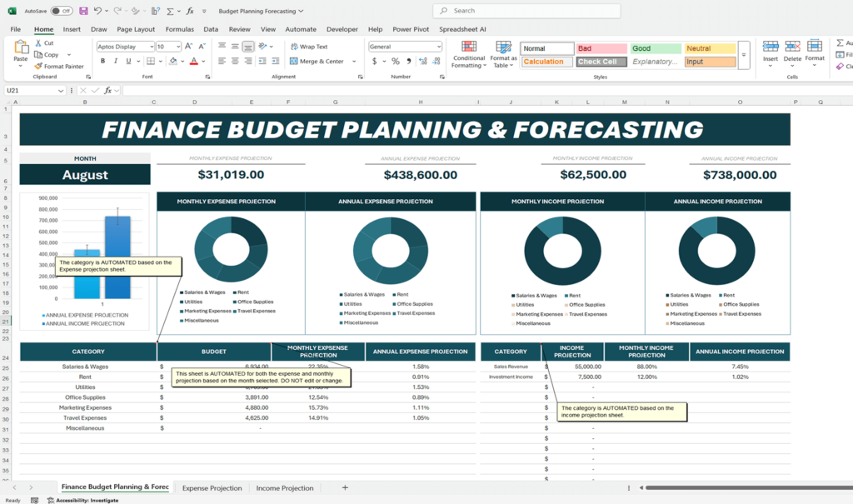853x504 pixels.
Task: Toggle the AutoSave switch
Action: click(x=61, y=11)
